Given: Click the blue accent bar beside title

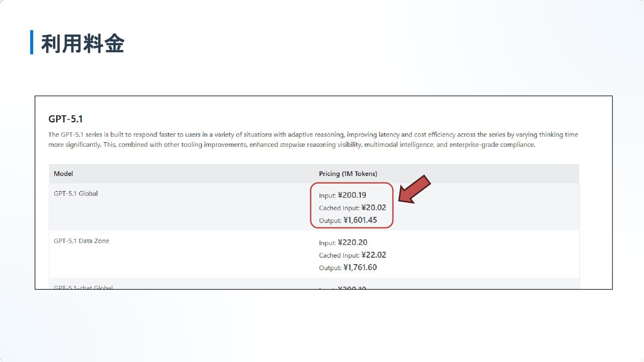Looking at the screenshot, I should (32, 42).
